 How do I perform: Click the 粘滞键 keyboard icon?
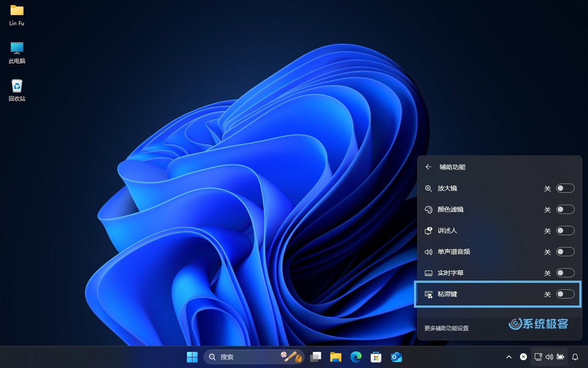429,294
